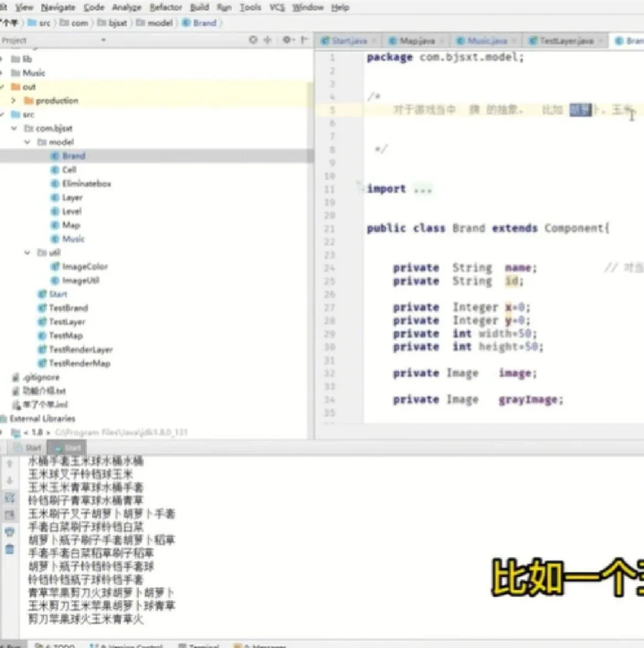This screenshot has width=644, height=648.
Task: Open the Analyze menu
Action: click(x=126, y=7)
